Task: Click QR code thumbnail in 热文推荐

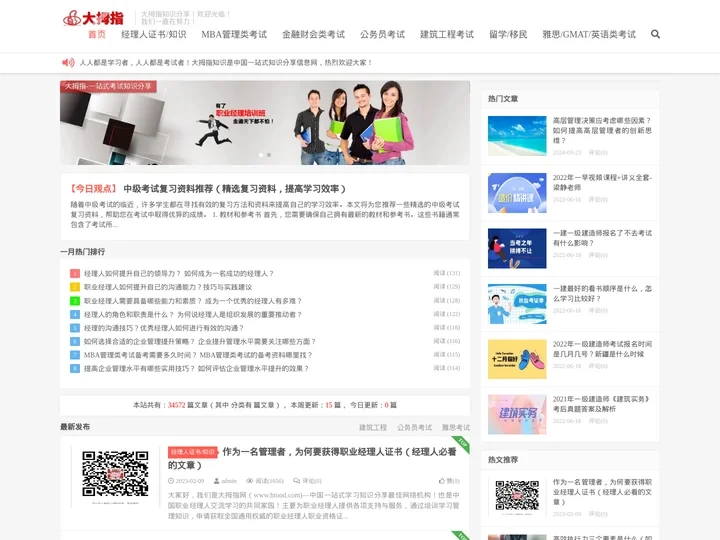Action: pos(517,496)
